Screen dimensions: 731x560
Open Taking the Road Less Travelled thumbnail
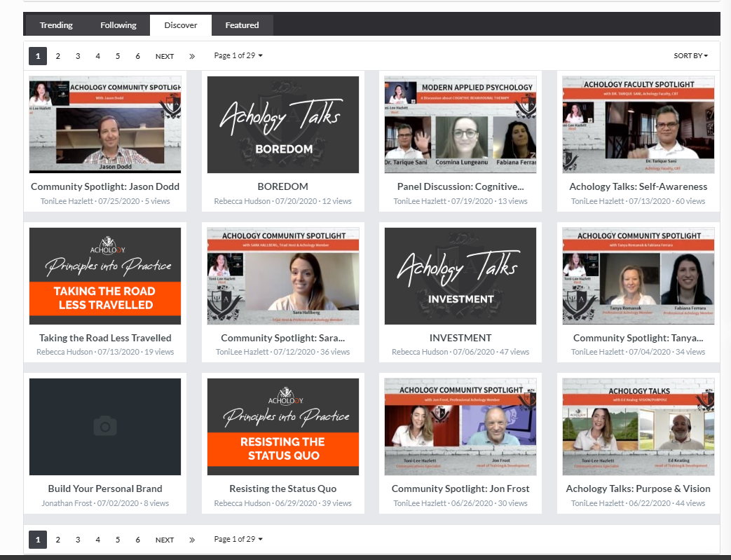point(105,276)
